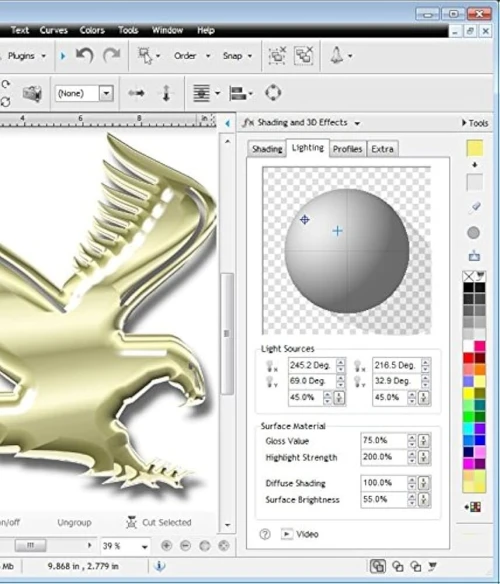Click the zoom in plus icon
This screenshot has height=584, width=500.
166,546
